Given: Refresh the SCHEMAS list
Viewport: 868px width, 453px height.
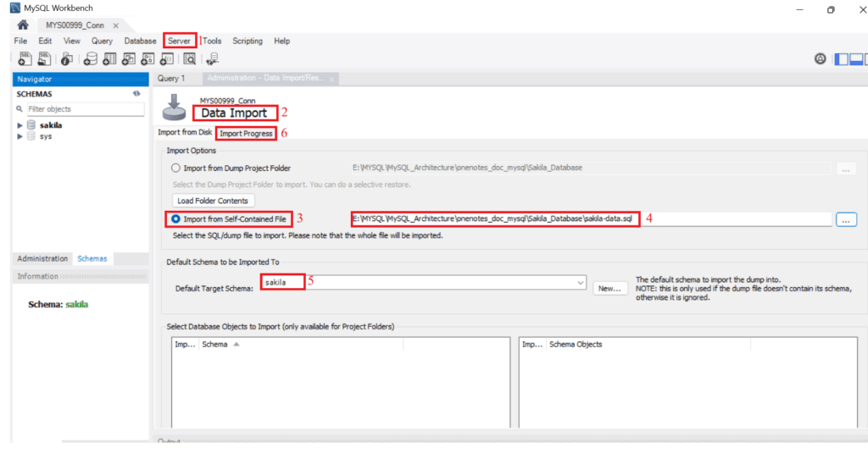Looking at the screenshot, I should [136, 94].
